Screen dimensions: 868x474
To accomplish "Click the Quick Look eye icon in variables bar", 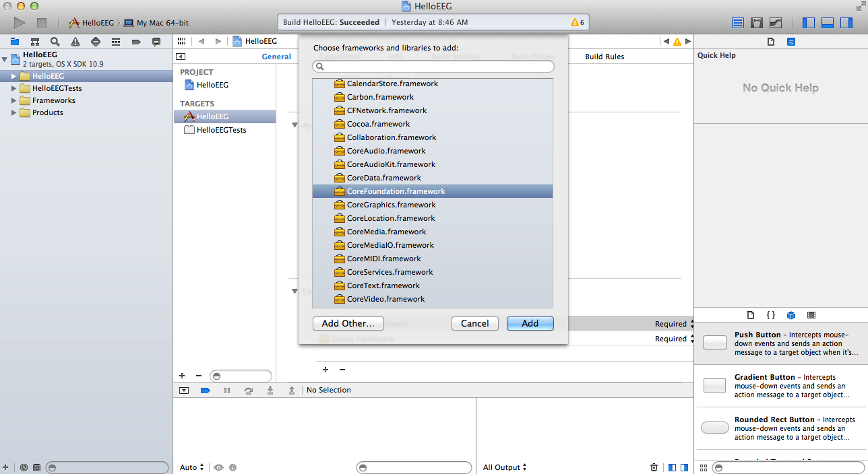I will click(219, 467).
